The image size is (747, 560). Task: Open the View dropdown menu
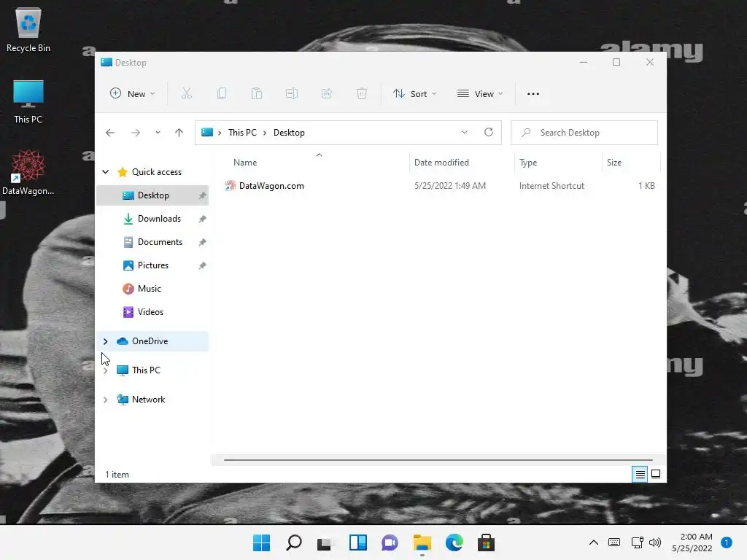pos(480,94)
